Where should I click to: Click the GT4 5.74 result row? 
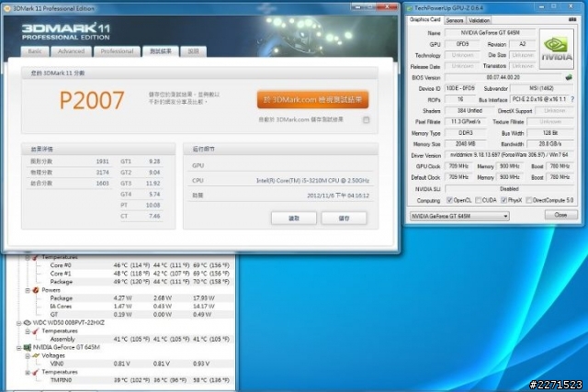pyautogui.click(x=141, y=195)
